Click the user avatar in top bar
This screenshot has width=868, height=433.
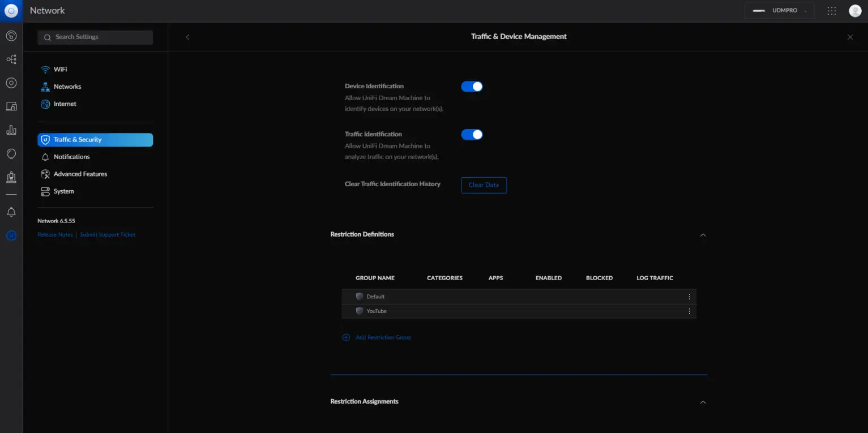[x=855, y=11]
